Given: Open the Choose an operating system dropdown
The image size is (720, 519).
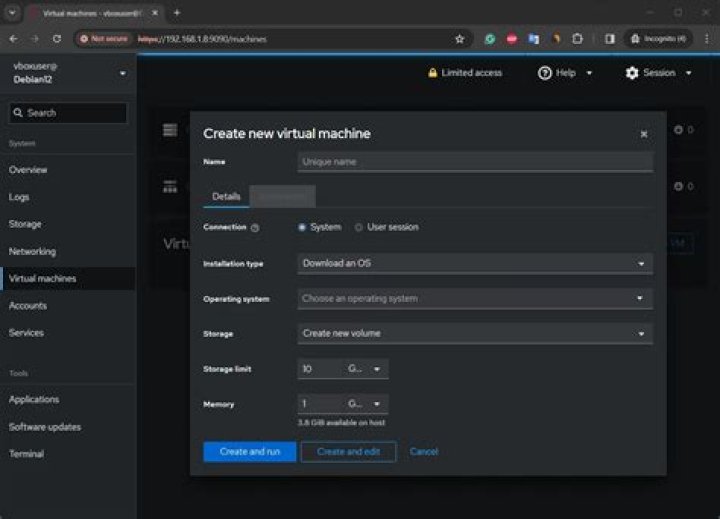Looking at the screenshot, I should [475, 299].
